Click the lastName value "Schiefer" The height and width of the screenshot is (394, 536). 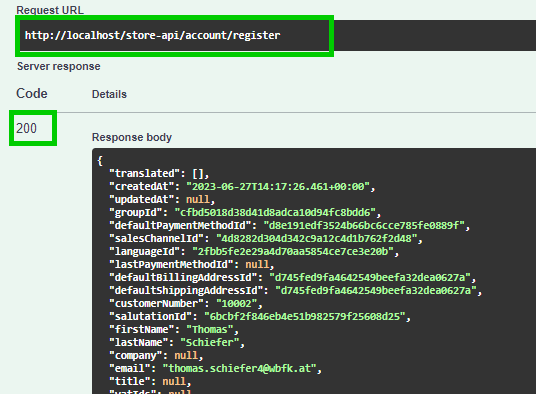(x=210, y=342)
